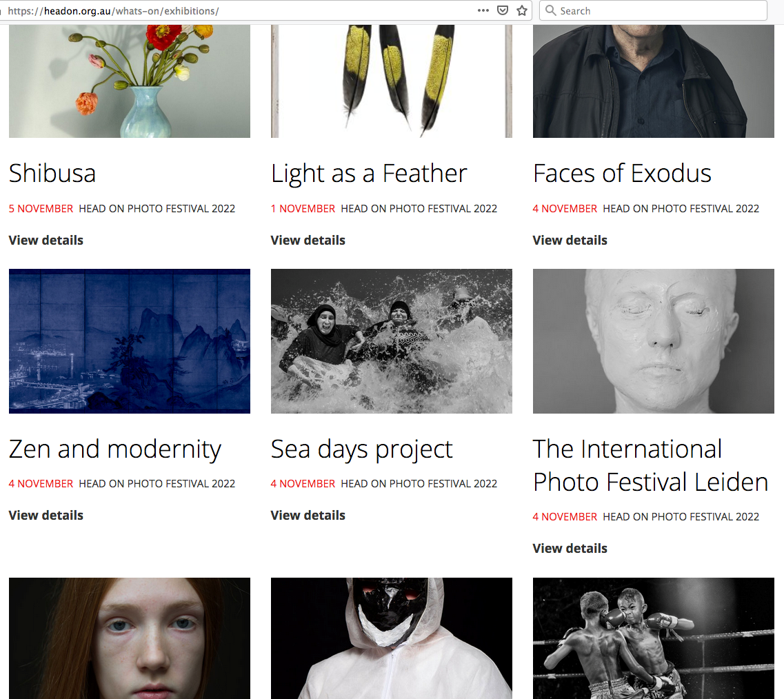View details for Faces of Exodus
Image resolution: width=784 pixels, height=699 pixels.
pos(570,241)
